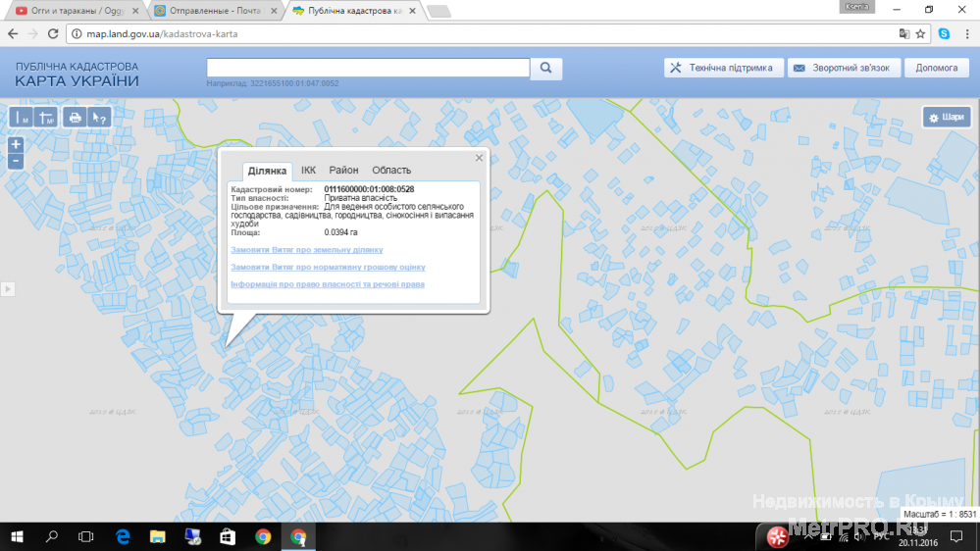980x551 pixels.
Task: Go back with browser back arrow
Action: (13, 33)
